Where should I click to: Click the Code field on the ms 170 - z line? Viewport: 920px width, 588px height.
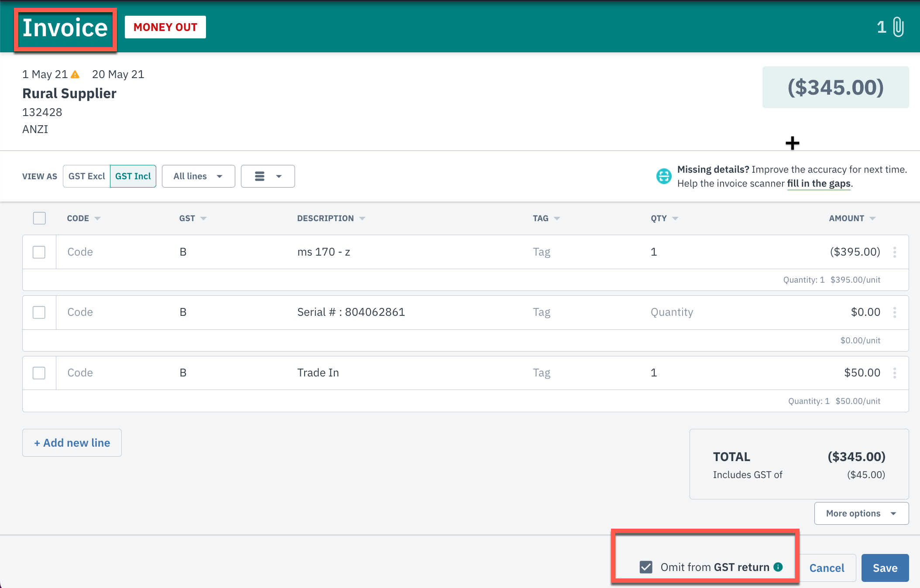(80, 252)
